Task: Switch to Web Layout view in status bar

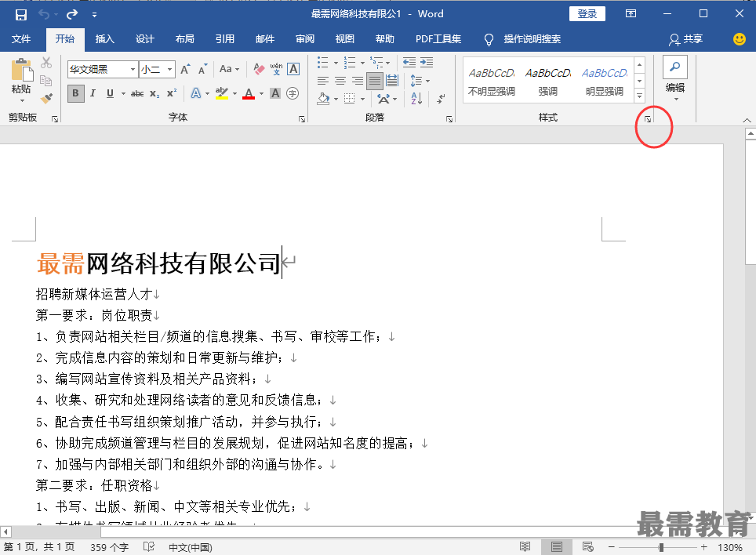Action: point(587,547)
